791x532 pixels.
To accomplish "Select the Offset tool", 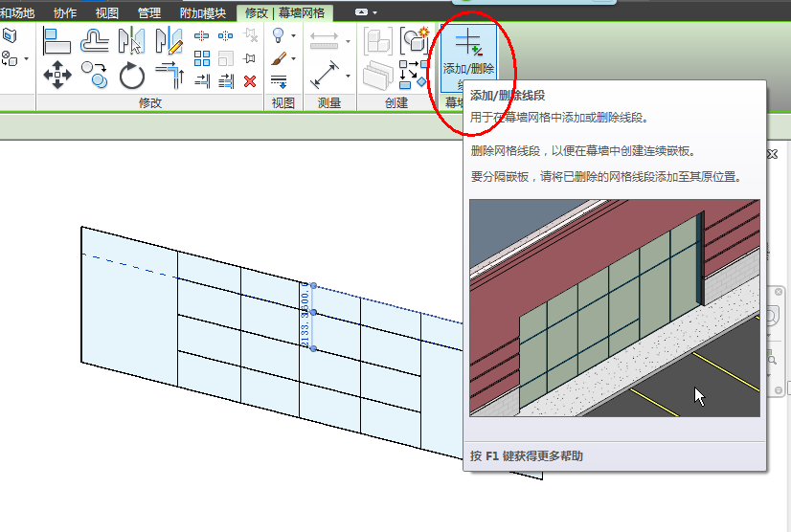I will [95, 41].
